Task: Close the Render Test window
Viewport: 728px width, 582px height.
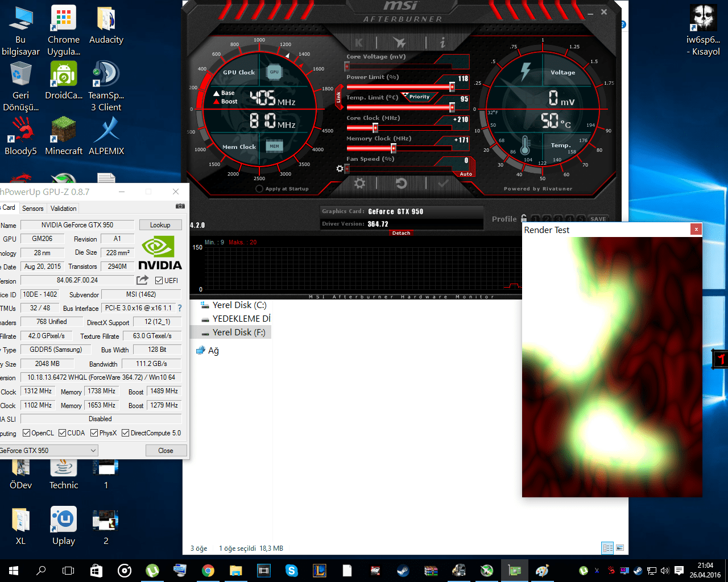Action: (696, 229)
